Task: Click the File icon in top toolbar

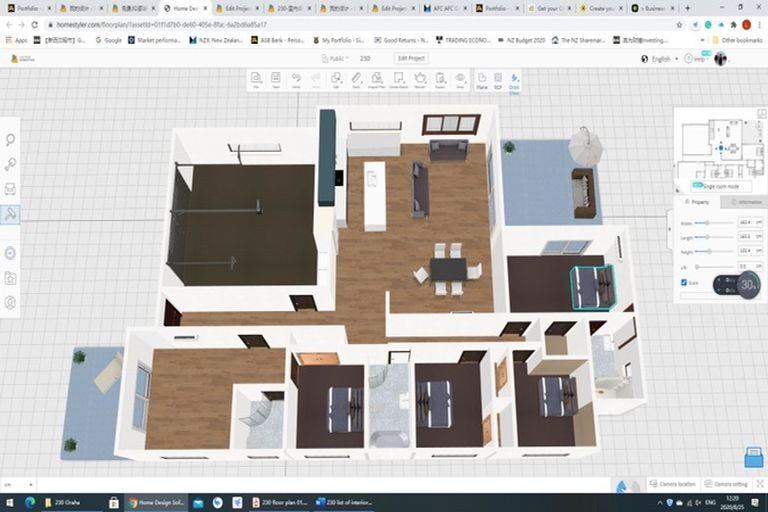Action: pyautogui.click(x=256, y=79)
